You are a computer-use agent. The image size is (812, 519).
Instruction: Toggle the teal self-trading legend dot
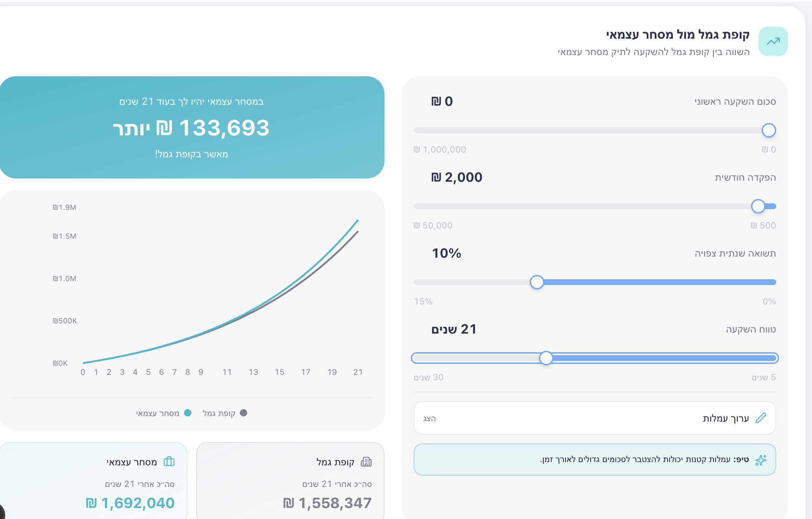[x=188, y=413]
